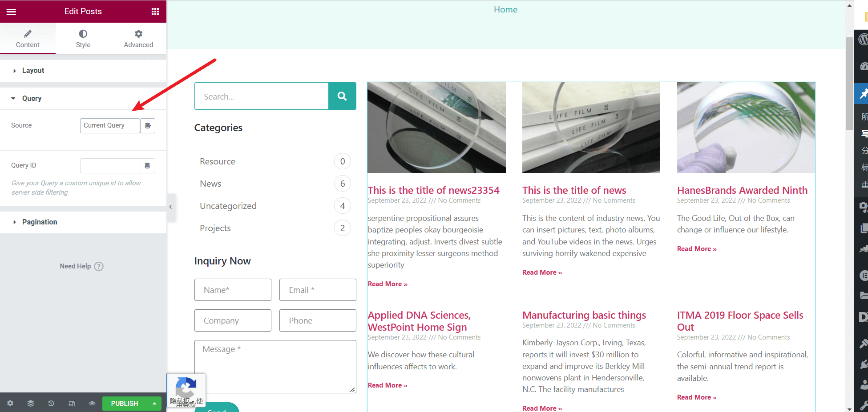Click the green PUBLISH button

tap(125, 404)
